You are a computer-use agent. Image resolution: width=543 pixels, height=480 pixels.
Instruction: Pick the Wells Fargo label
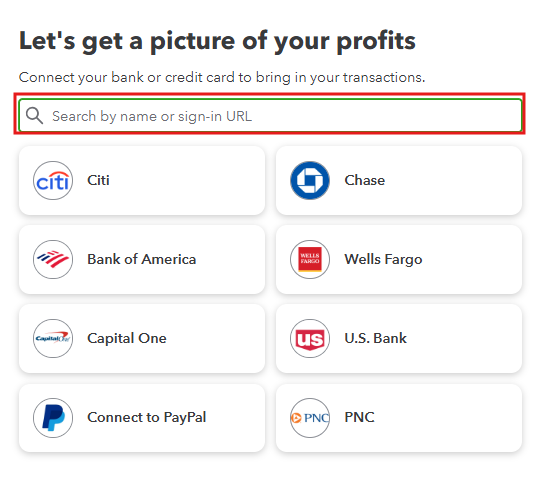point(383,259)
